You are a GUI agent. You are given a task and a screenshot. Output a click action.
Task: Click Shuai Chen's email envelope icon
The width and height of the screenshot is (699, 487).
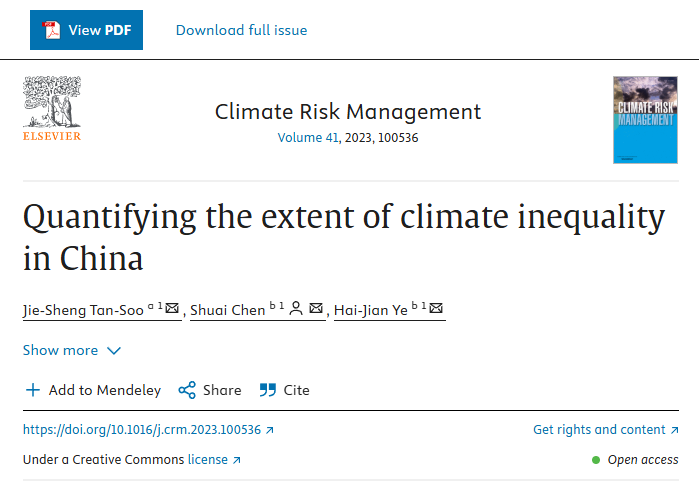tap(316, 309)
